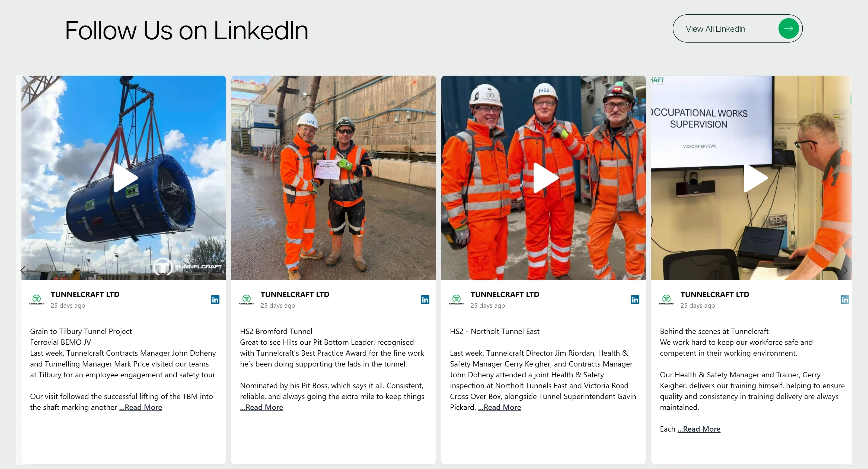The width and height of the screenshot is (868, 469).
Task: Expand Read More on Behind the scenes post
Action: (x=699, y=429)
